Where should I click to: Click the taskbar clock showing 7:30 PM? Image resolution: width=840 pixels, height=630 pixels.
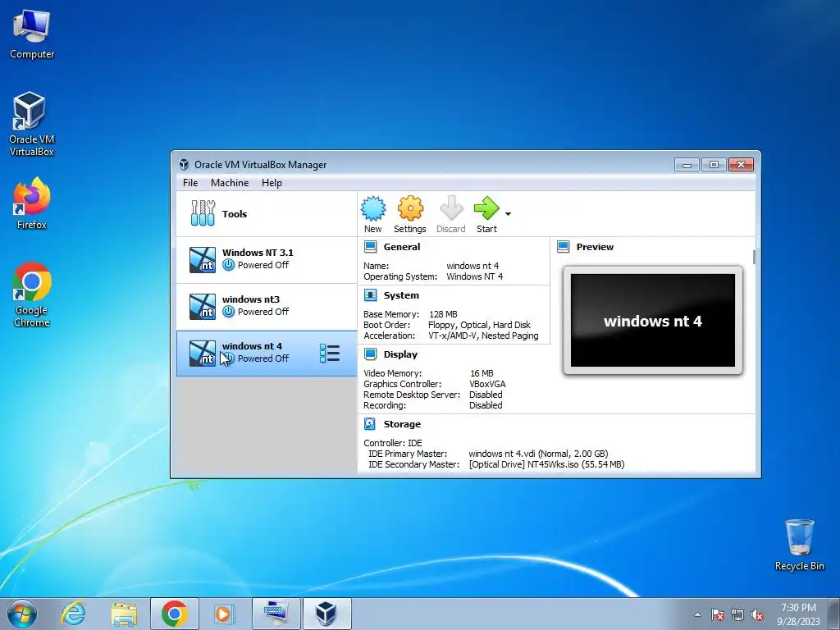[x=798, y=614]
